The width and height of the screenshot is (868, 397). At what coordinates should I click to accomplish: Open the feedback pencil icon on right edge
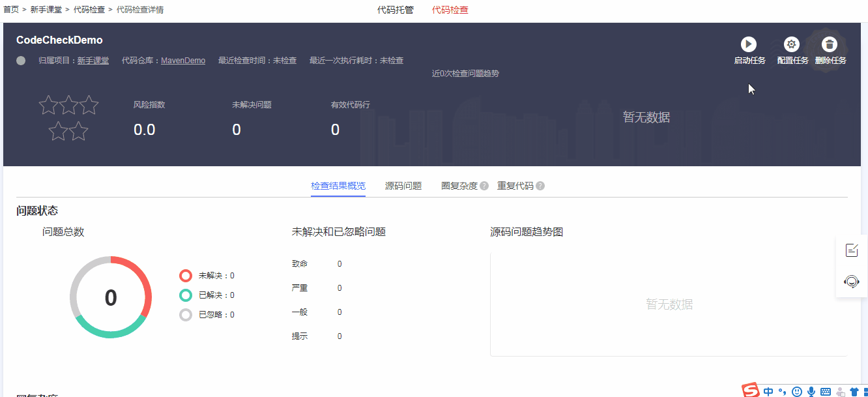[x=852, y=250]
